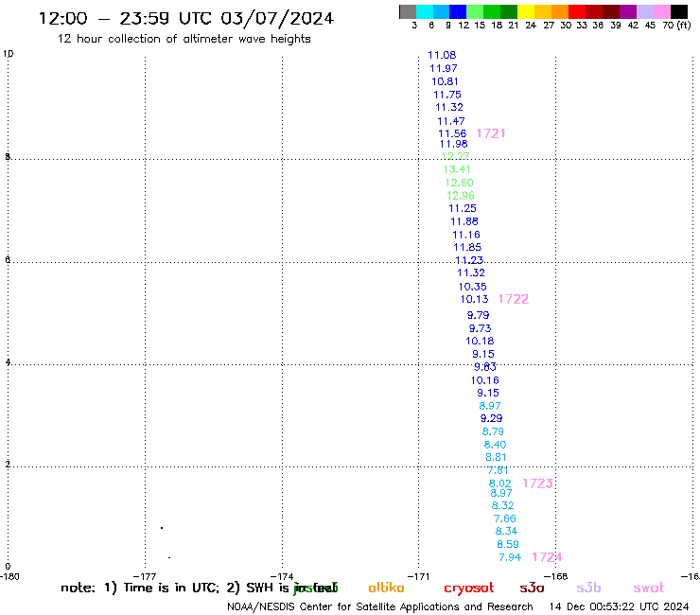700x615 pixels.
Task: Click the altika satellite label
Action: click(x=386, y=588)
